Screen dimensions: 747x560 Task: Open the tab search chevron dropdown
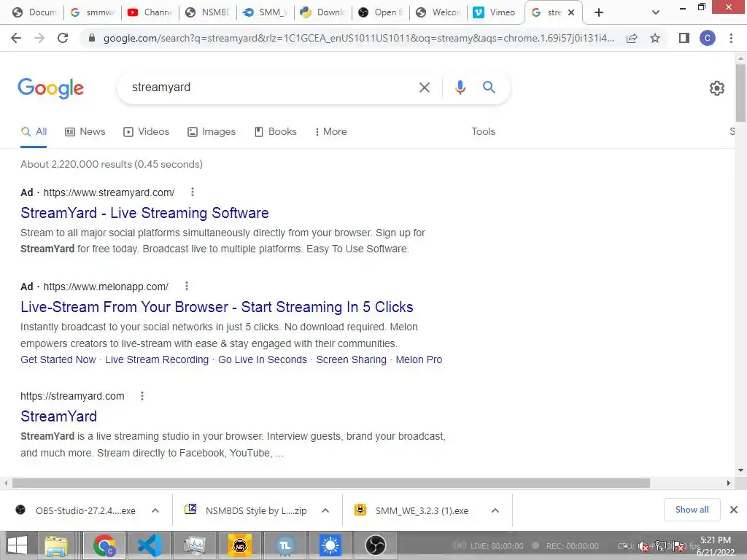click(x=656, y=12)
